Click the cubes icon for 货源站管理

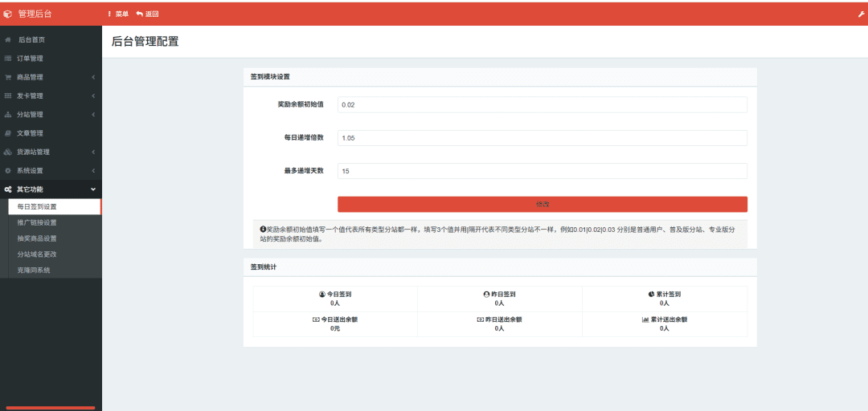click(x=8, y=152)
